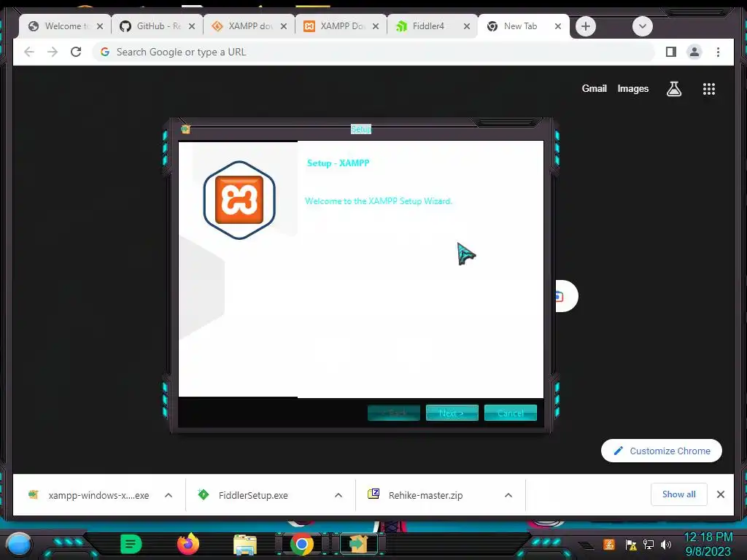Open Search Labs flask icon

coord(673,88)
